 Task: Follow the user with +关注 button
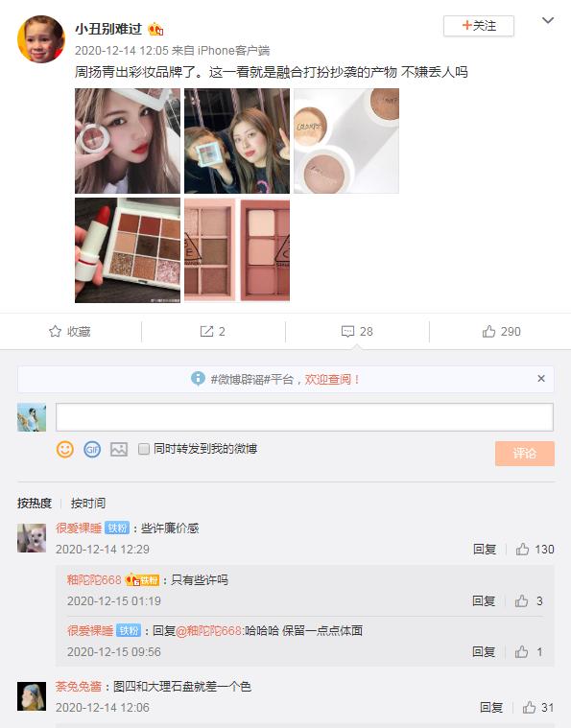479,26
